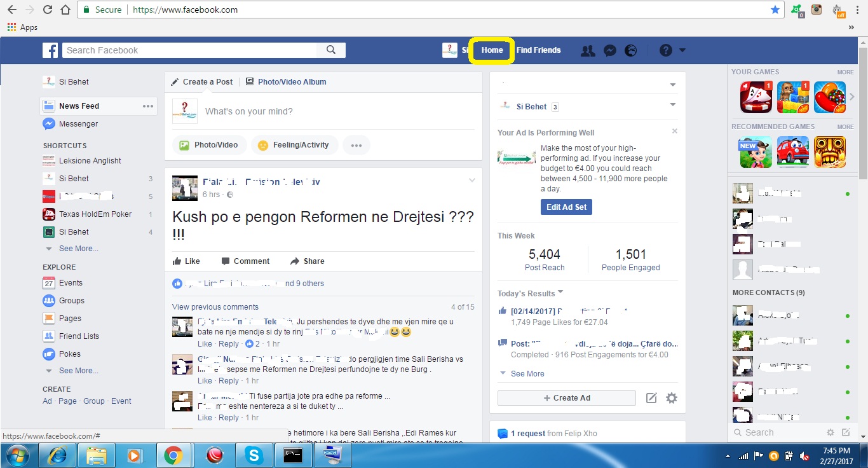868x468 pixels.
Task: Open red car recommended game
Action: (x=793, y=152)
